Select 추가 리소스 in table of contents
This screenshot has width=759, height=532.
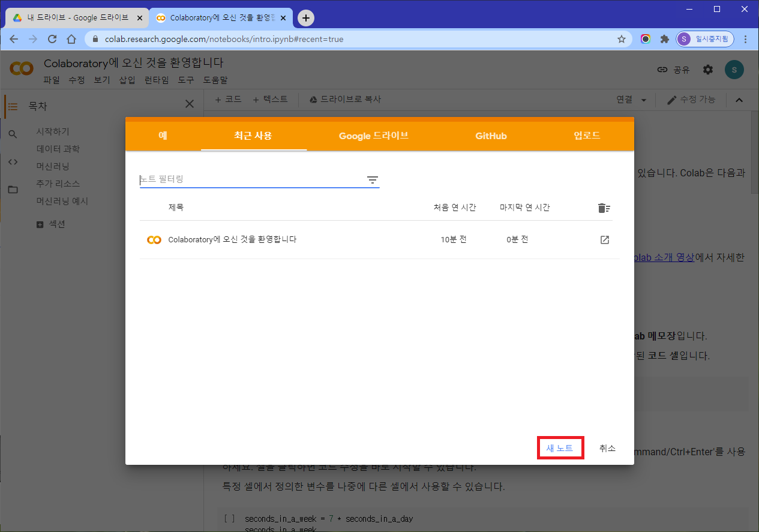[58, 184]
